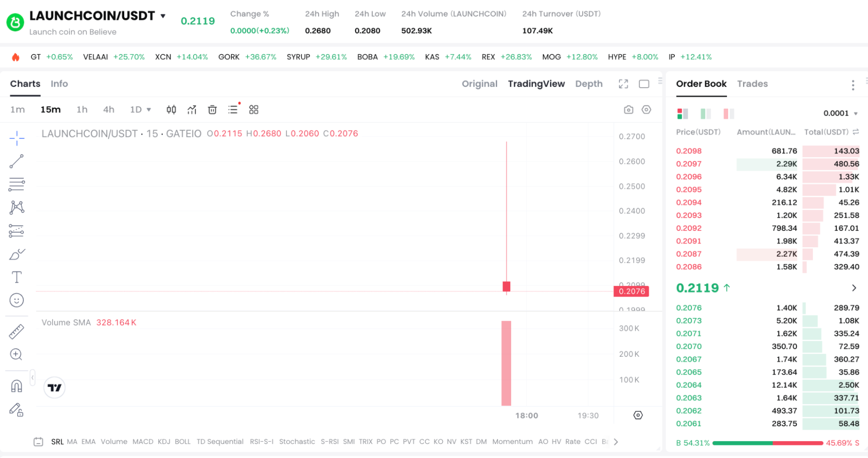Open the calendar date range icon
The height and width of the screenshot is (458, 868).
(38, 442)
